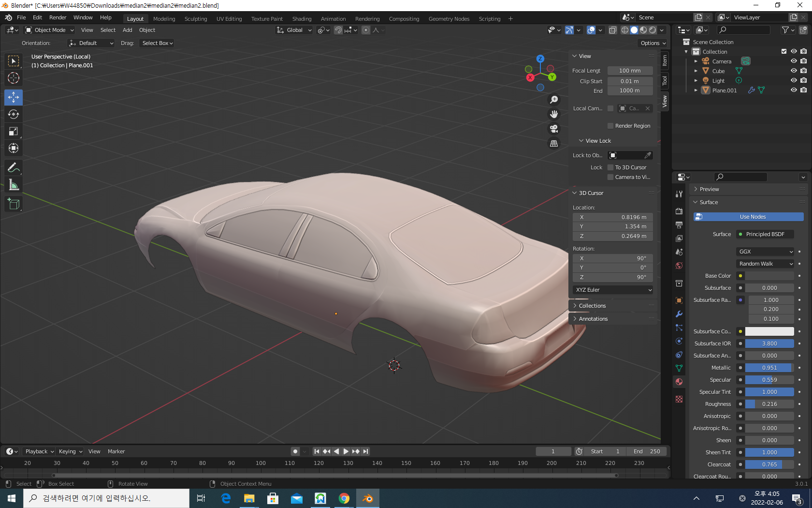Viewport: 812px width, 508px height.
Task: Enable the Render Region checkbox
Action: point(610,126)
